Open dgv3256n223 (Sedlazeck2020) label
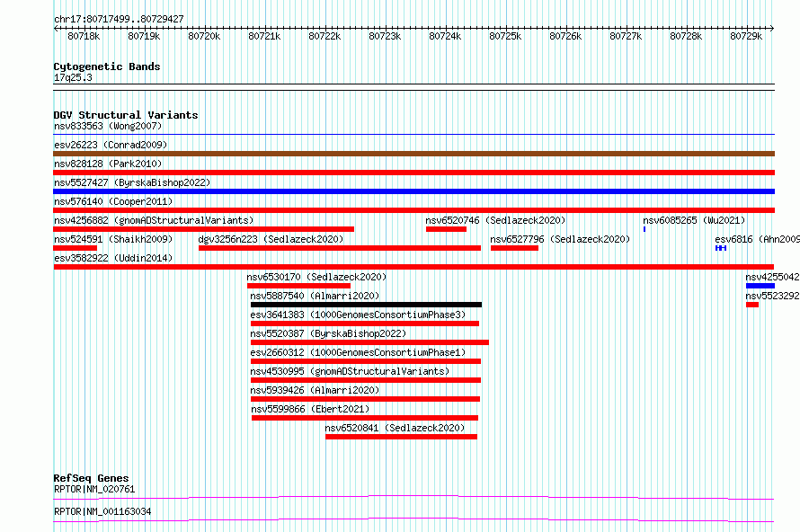This screenshot has height=532, width=800. [271, 239]
